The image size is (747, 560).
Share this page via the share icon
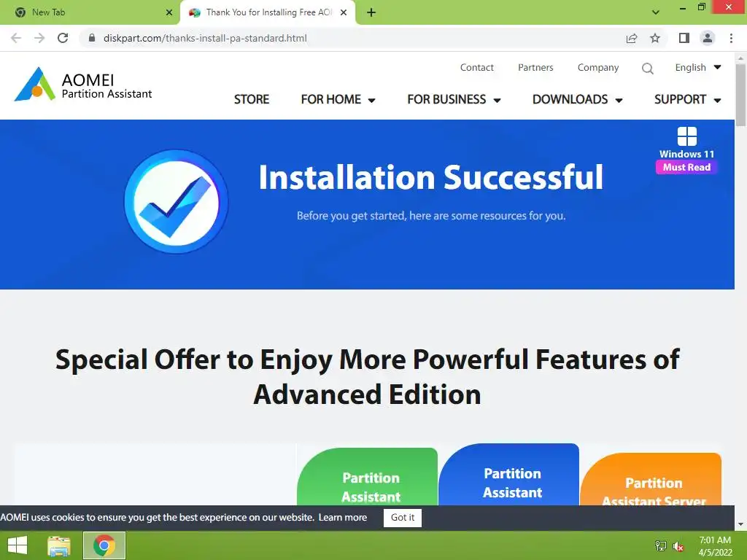click(x=632, y=38)
